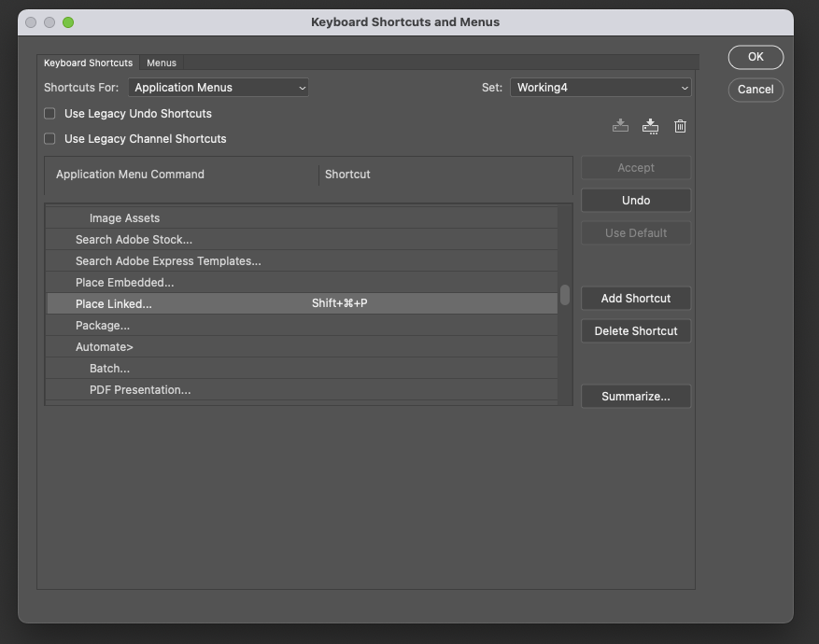Viewport: 819px width, 644px height.
Task: Select the Keyboard Shortcuts tab
Action: pos(88,63)
